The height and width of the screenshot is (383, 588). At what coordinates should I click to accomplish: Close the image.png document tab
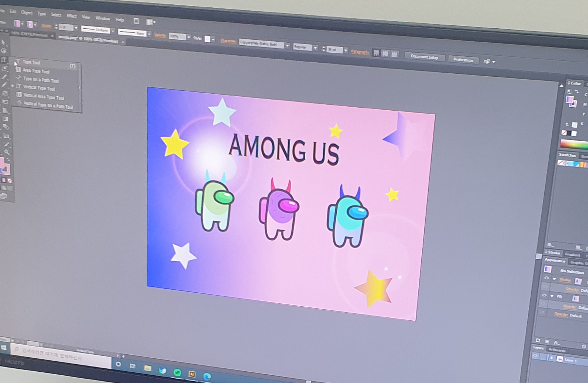pos(122,42)
